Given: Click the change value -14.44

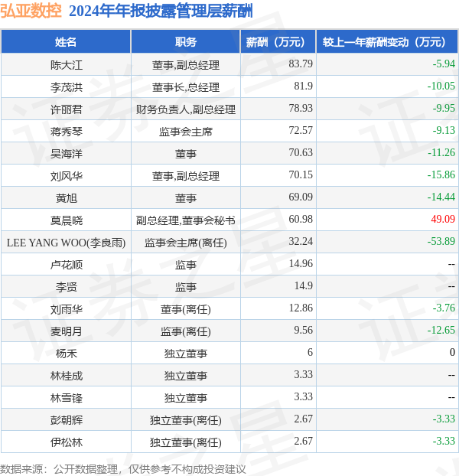Looking at the screenshot, I should pos(441,197).
